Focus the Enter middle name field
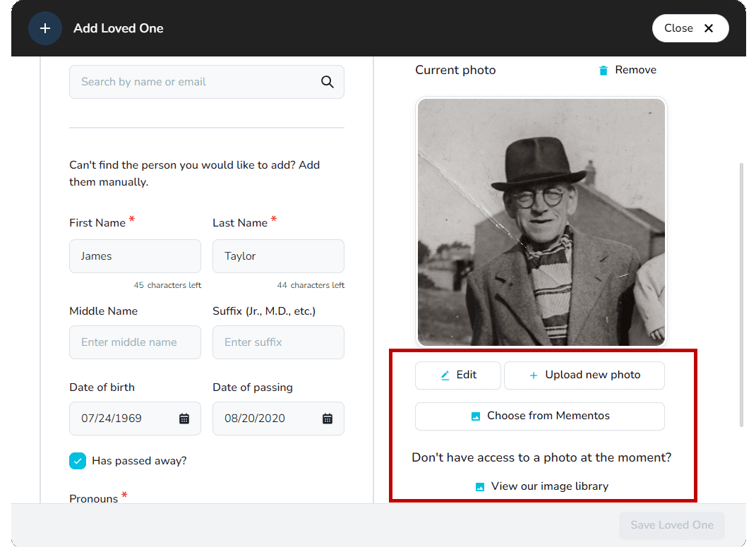The height and width of the screenshot is (547, 756). point(135,342)
